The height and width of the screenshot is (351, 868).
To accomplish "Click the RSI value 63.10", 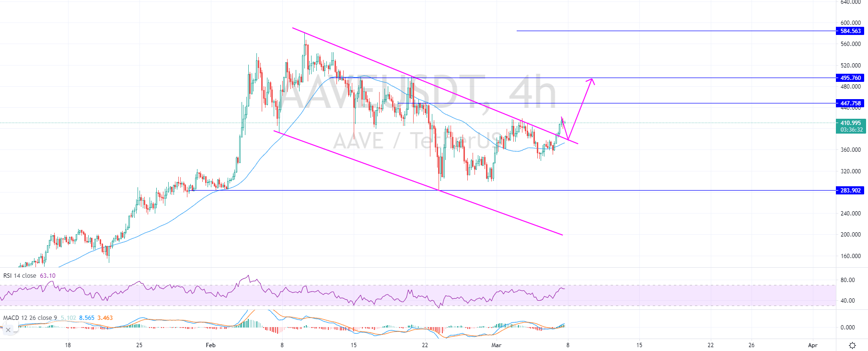I will point(47,276).
